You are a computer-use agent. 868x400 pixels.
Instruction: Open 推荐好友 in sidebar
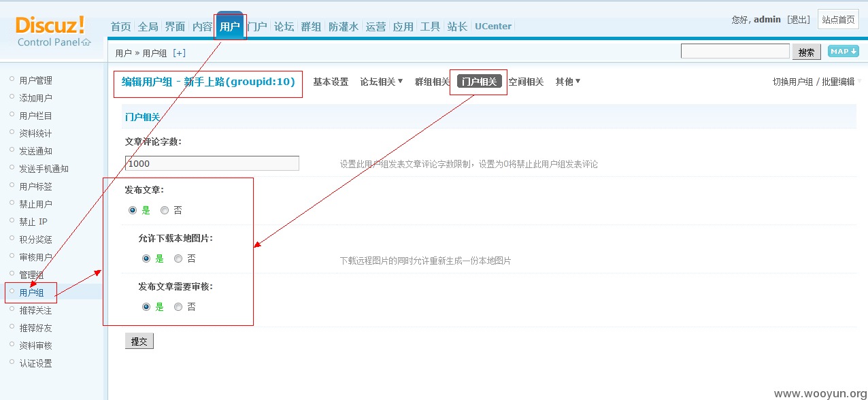pos(35,328)
